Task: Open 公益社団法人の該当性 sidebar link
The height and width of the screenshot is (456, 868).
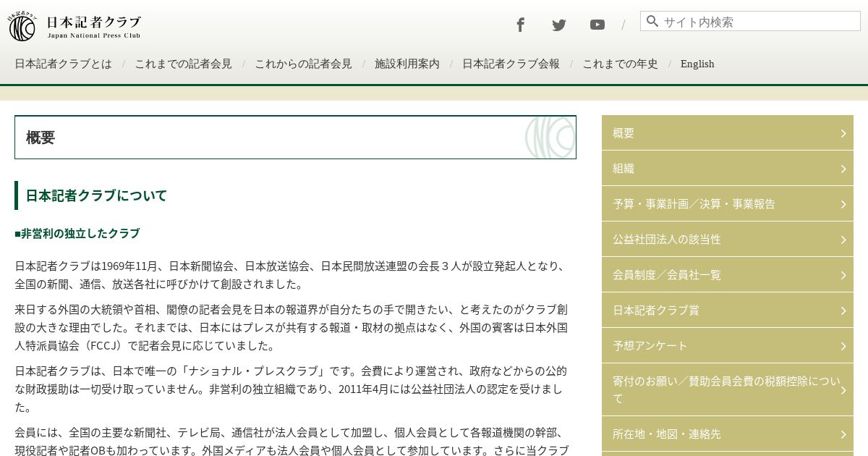Action: [728, 239]
